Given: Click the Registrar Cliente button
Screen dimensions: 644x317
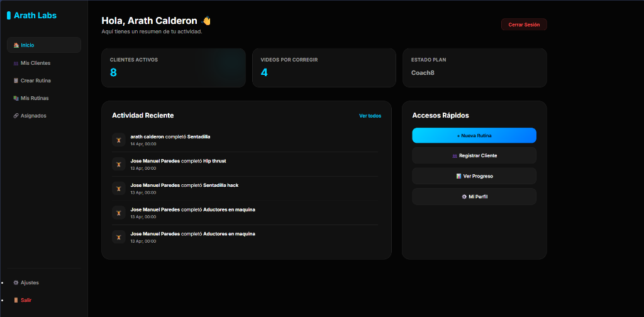Looking at the screenshot, I should pyautogui.click(x=474, y=156).
